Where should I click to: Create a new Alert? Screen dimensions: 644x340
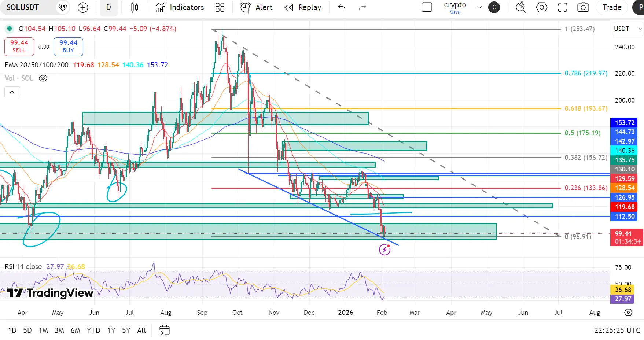(256, 7)
